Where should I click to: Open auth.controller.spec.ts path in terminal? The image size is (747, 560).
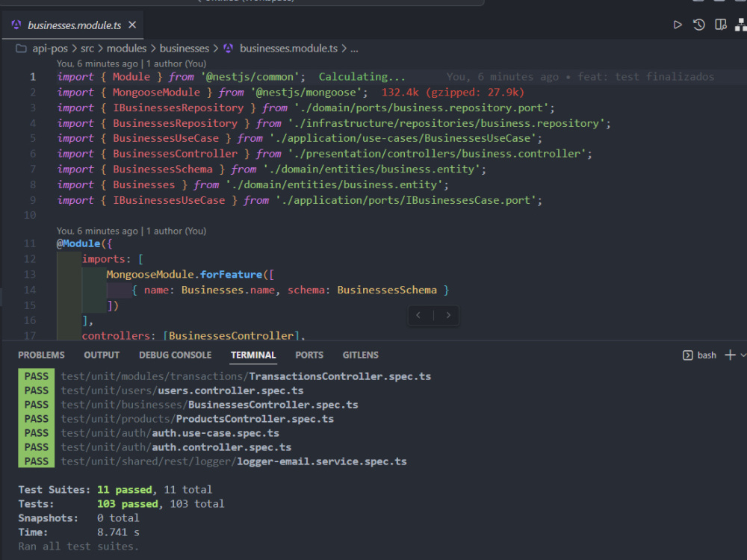pos(176,447)
